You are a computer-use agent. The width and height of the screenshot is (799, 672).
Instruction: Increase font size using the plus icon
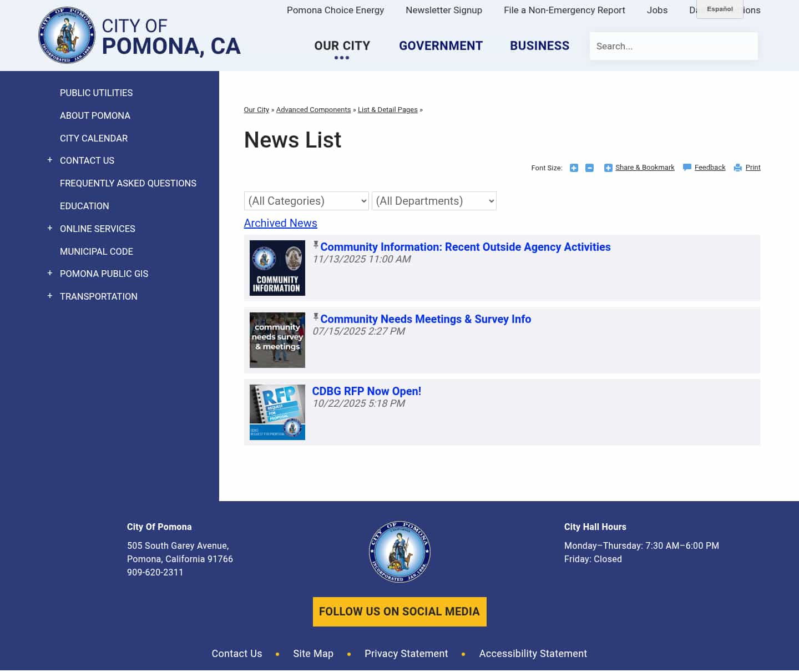(574, 168)
